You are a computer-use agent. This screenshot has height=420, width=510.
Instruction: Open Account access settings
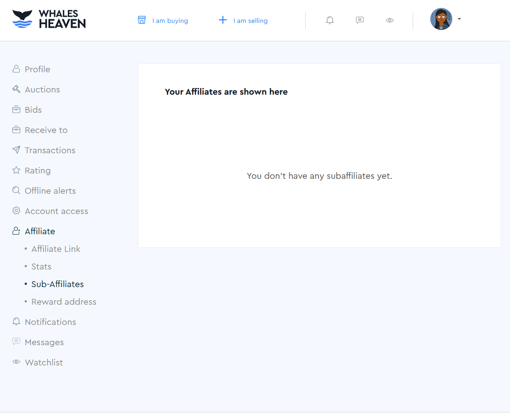(57, 211)
